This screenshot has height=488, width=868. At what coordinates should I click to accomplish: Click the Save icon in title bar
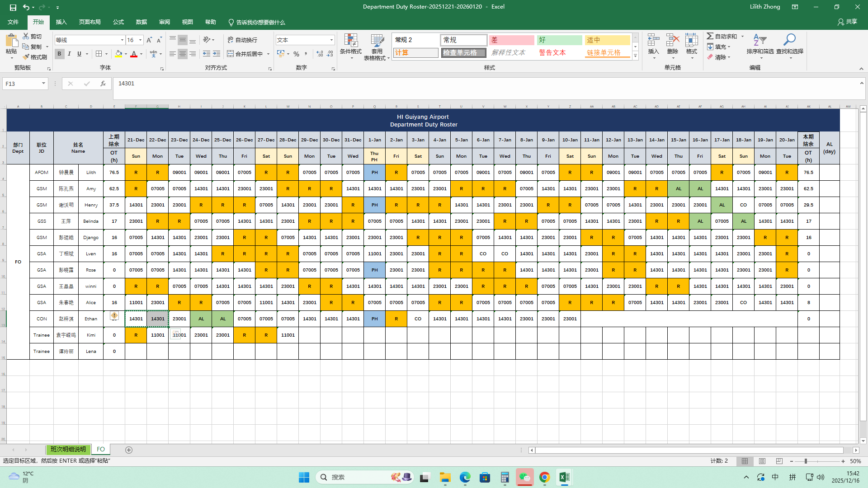coord(13,7)
